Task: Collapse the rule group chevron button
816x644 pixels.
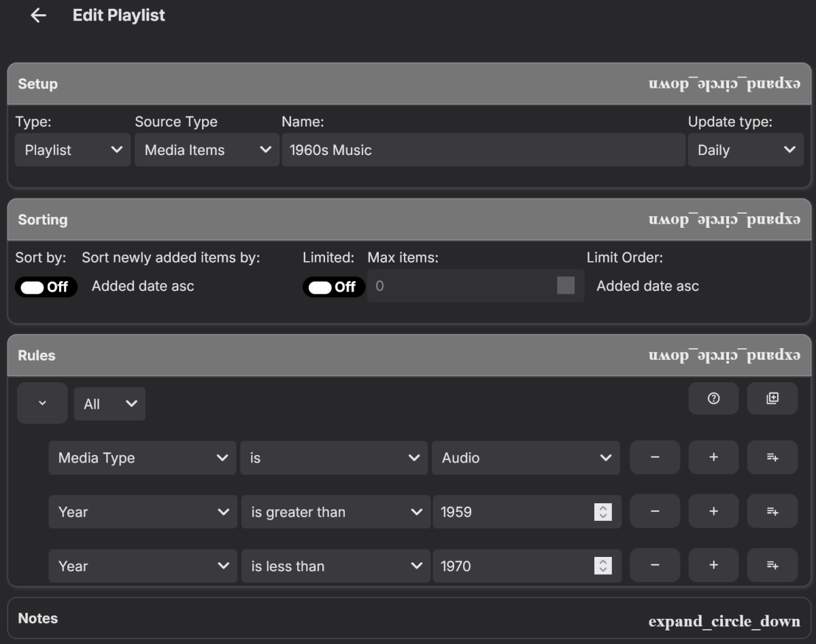Action: (42, 403)
